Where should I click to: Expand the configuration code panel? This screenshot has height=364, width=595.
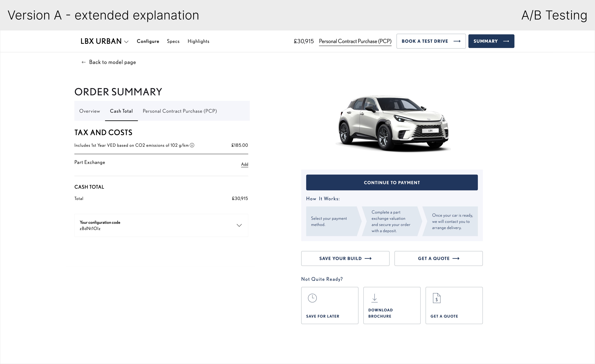[239, 225]
